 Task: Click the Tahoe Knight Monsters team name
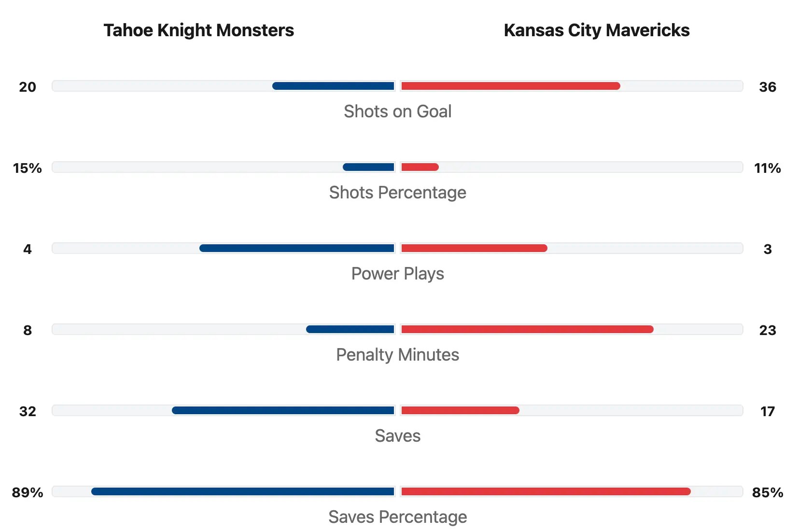[x=198, y=30]
